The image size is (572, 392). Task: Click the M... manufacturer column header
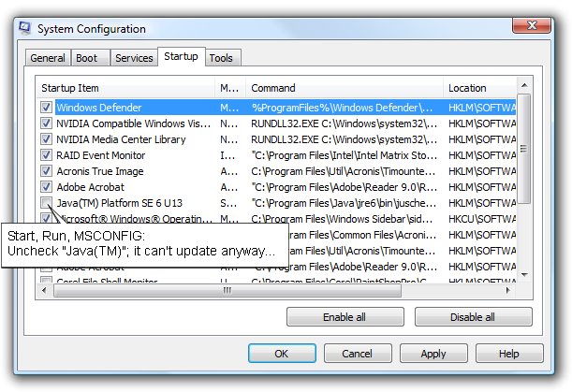[x=230, y=88]
